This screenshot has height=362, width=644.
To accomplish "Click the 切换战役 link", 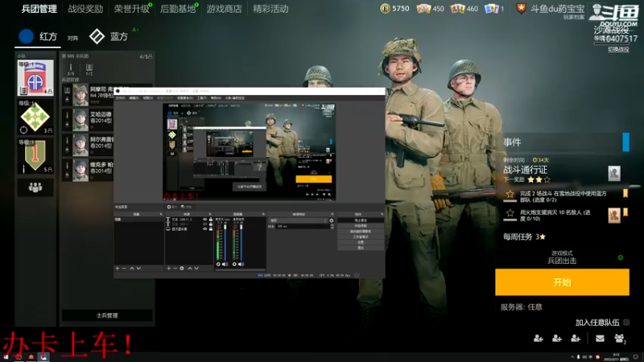I will point(618,49).
